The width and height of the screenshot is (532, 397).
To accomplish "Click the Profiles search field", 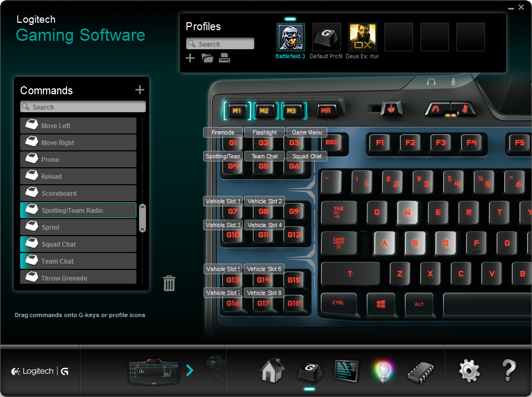I will (220, 44).
